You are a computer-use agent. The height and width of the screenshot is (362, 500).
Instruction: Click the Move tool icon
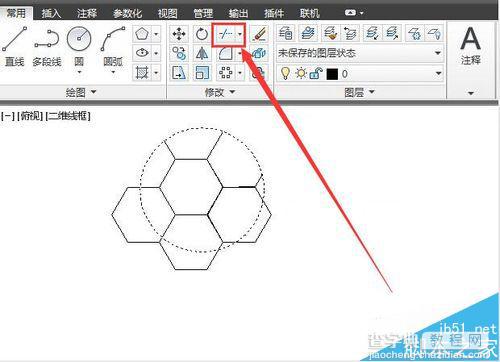[x=179, y=34]
